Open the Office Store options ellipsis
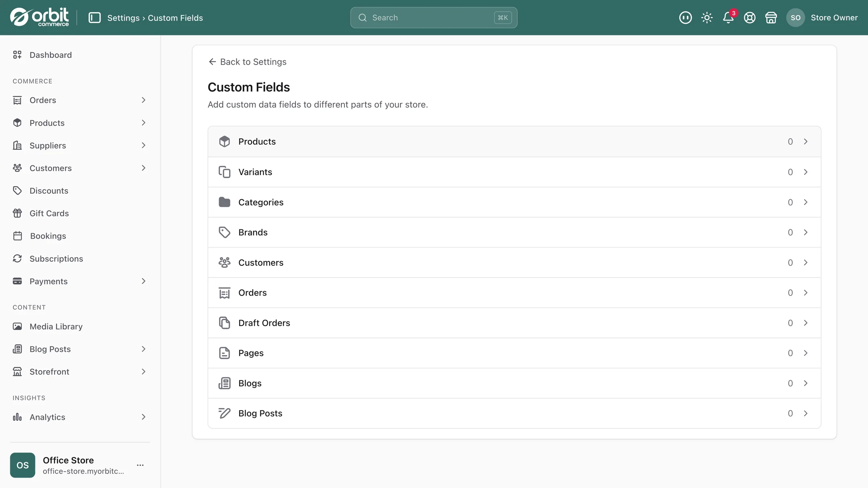Image resolution: width=868 pixels, height=488 pixels. (x=140, y=465)
